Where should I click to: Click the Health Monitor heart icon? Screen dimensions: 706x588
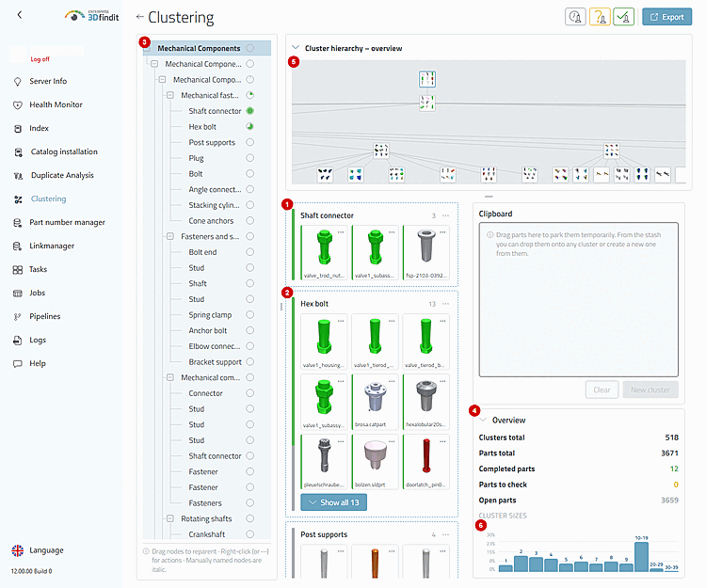(18, 104)
